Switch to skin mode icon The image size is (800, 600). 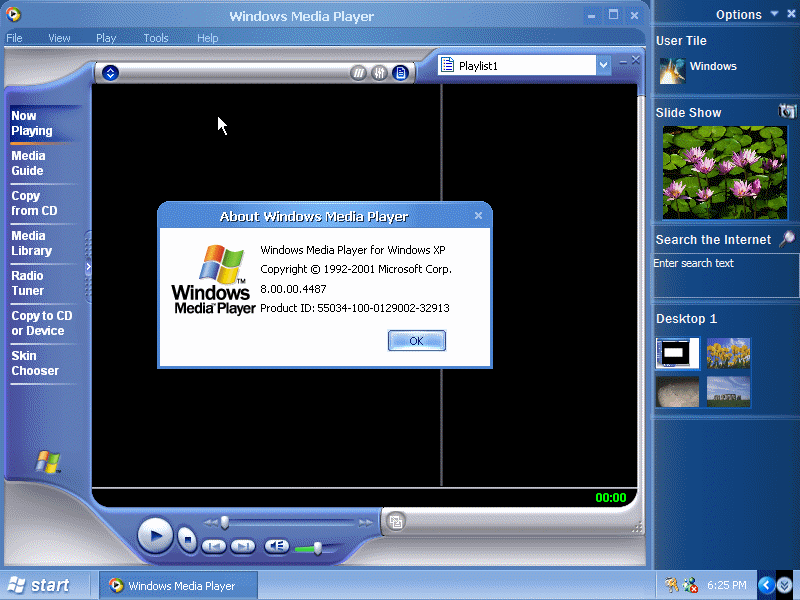click(x=395, y=521)
